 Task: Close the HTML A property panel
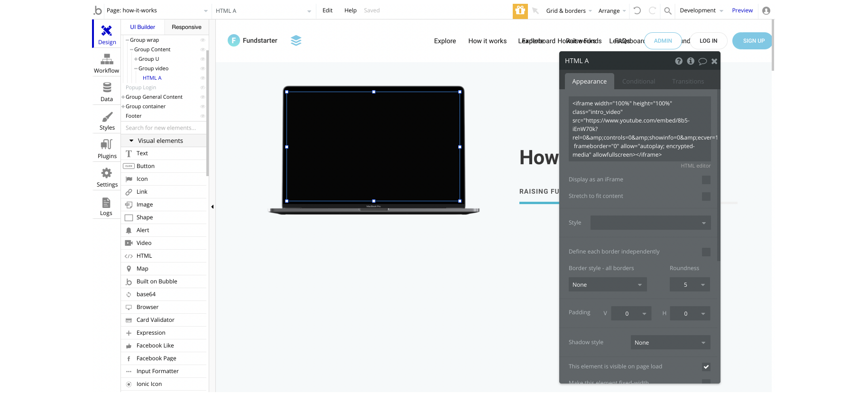tap(714, 61)
